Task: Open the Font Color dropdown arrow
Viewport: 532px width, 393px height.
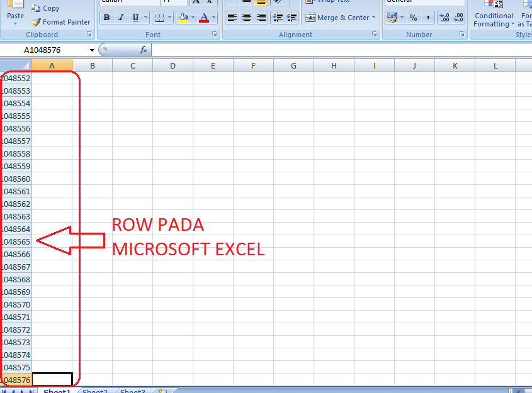Action: pos(213,18)
